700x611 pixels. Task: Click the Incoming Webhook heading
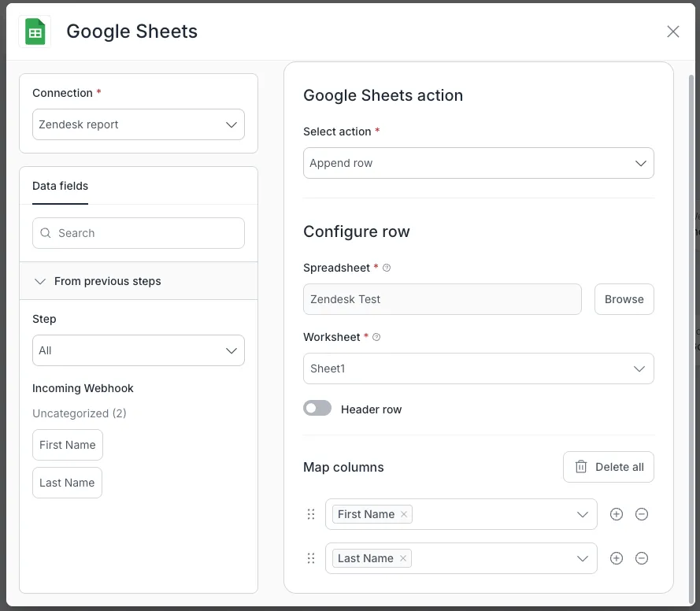83,388
